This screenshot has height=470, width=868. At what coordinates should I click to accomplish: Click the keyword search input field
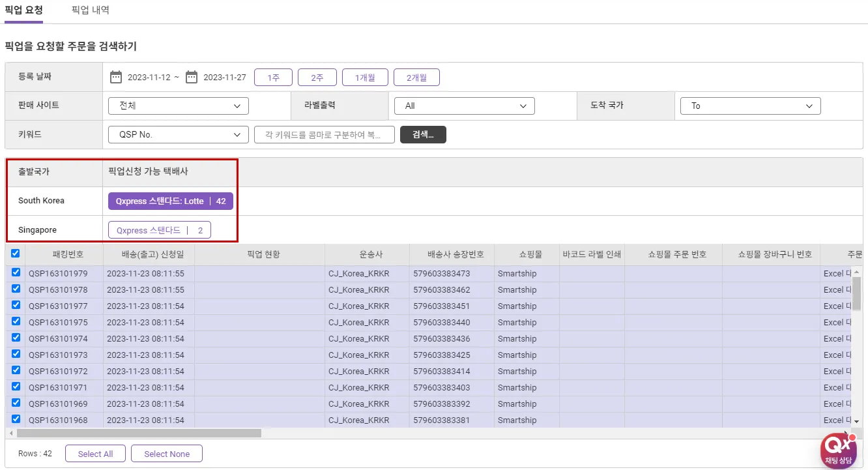pos(325,135)
